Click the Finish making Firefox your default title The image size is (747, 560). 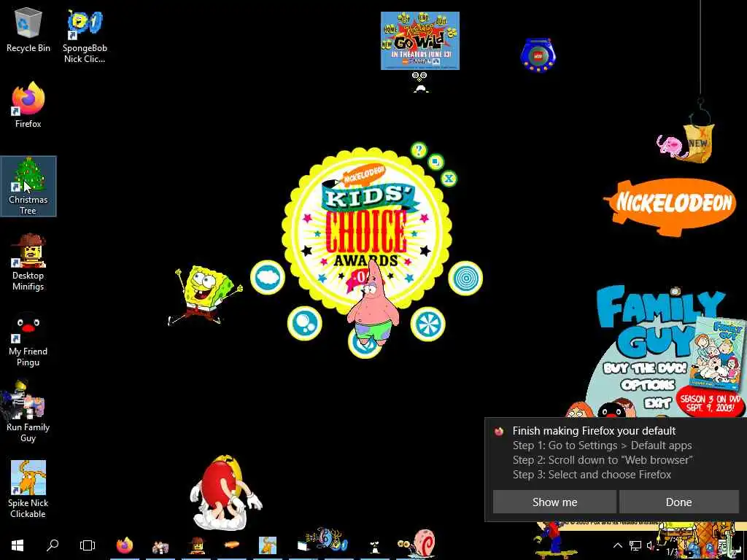pos(594,431)
